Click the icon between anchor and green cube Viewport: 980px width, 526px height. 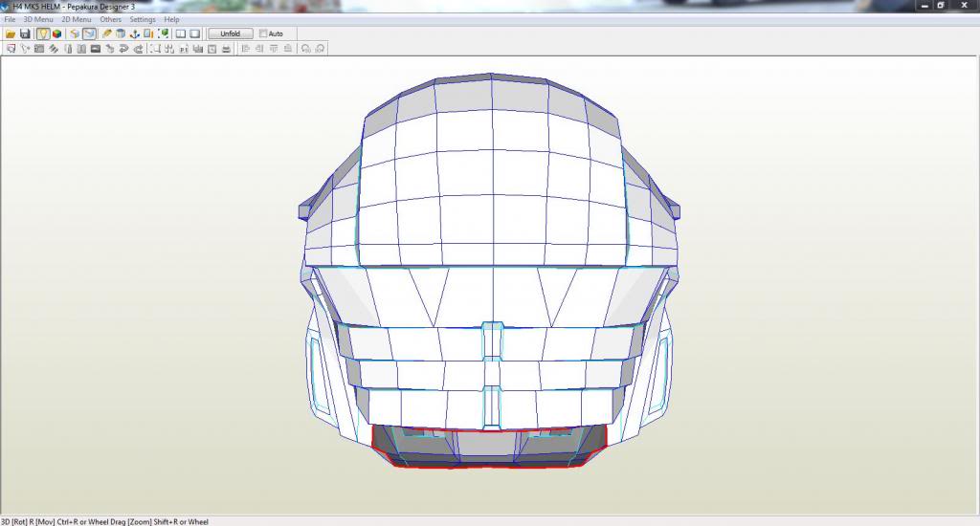pos(148,33)
